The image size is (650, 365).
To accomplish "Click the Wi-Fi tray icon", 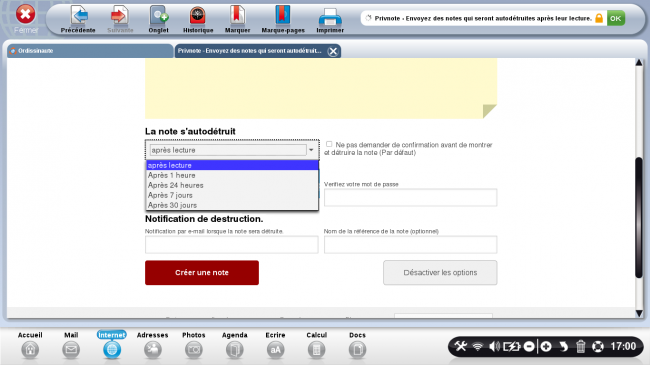I will pos(478,346).
